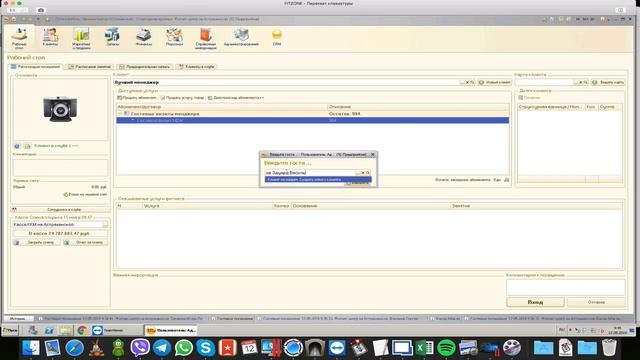Click the Новый клиент button
The width and height of the screenshot is (640, 360).
pos(494,82)
